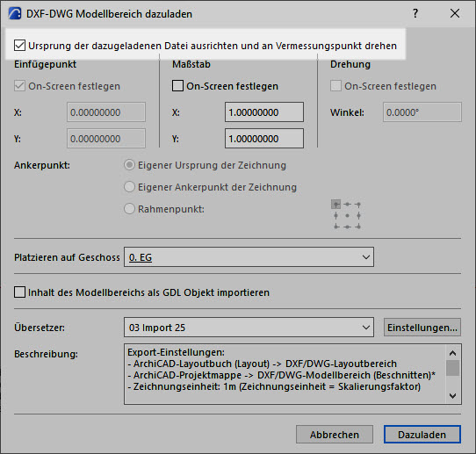This screenshot has height=454, width=476.
Task: Select top-left point in frame anchor grid
Action: coord(335,205)
